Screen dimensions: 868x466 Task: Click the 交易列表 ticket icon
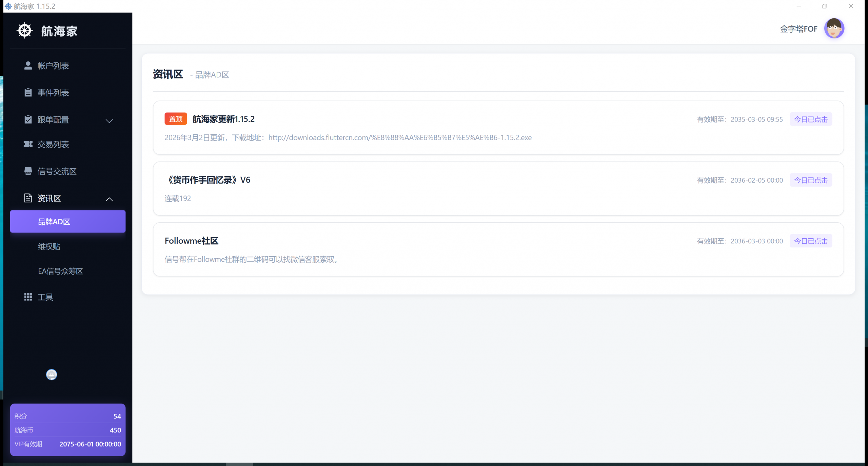pos(28,144)
